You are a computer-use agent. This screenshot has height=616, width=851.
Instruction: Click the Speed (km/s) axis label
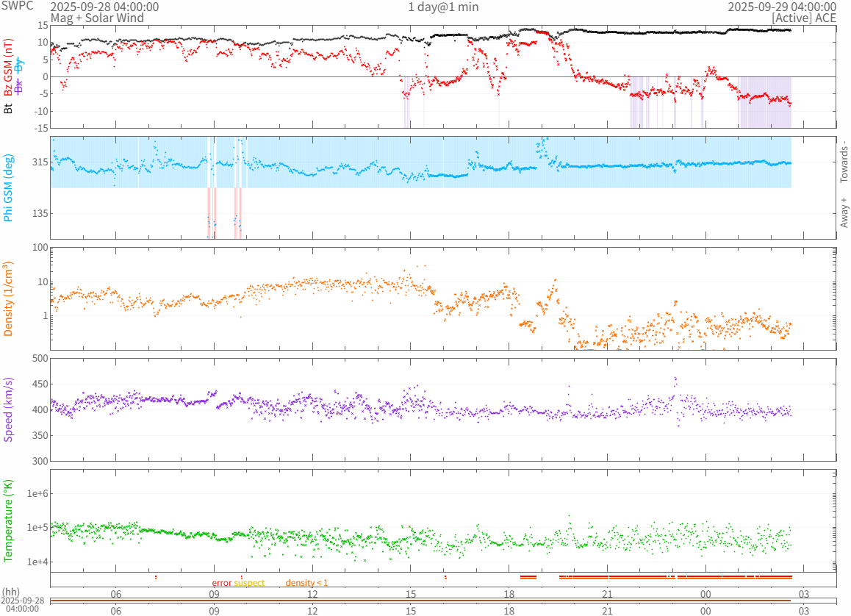tap(8, 409)
